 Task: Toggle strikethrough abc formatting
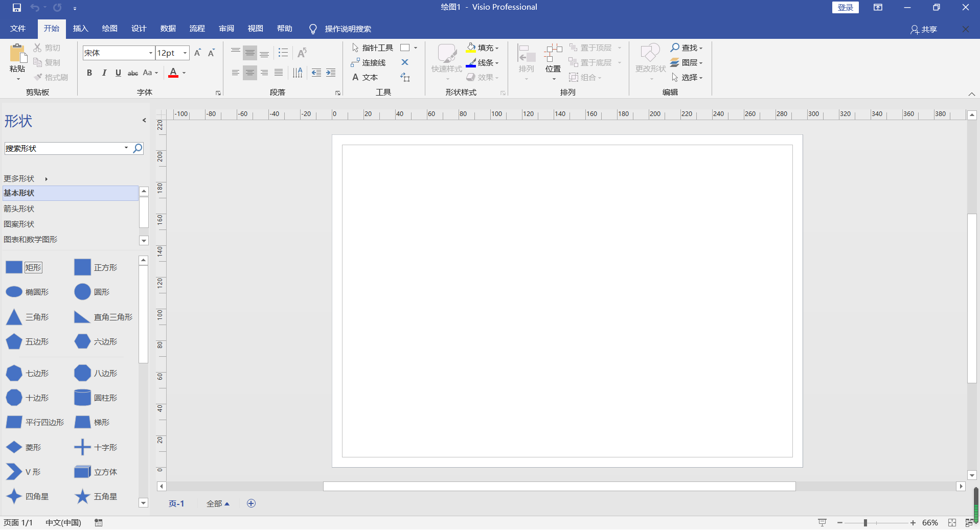133,73
